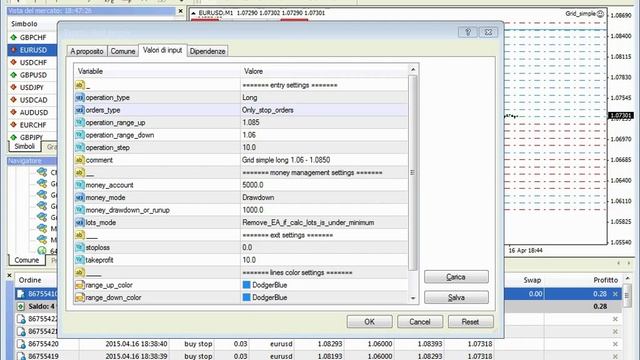The width and height of the screenshot is (640, 360).
Task: Click the orders_type variable icon
Action: click(80, 110)
